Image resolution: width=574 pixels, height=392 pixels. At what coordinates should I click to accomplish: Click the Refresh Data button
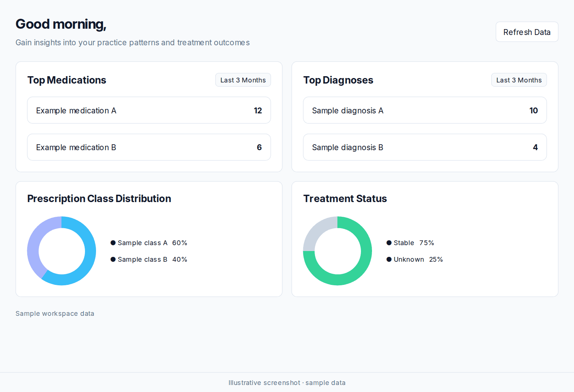pyautogui.click(x=527, y=32)
